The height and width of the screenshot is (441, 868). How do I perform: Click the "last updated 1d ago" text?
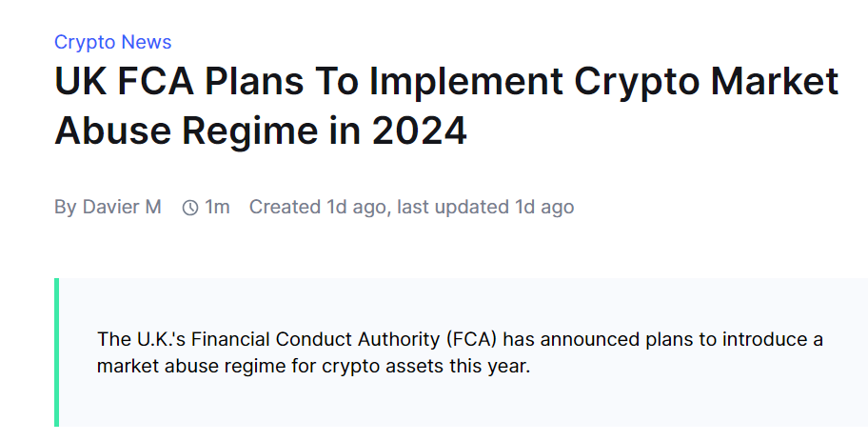[485, 207]
